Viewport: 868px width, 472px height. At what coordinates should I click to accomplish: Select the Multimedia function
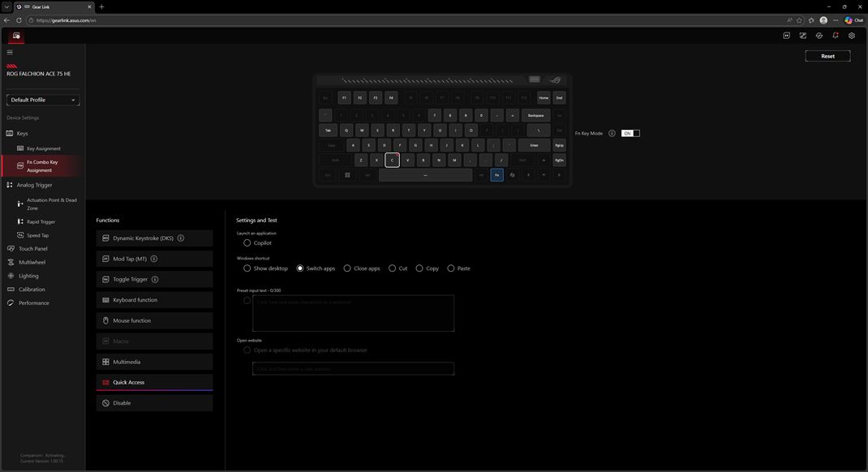click(127, 362)
